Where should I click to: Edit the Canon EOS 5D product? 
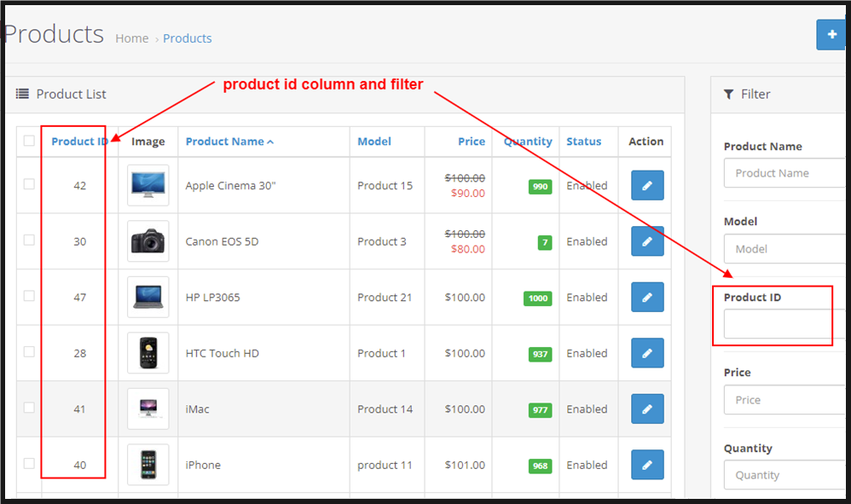[647, 241]
